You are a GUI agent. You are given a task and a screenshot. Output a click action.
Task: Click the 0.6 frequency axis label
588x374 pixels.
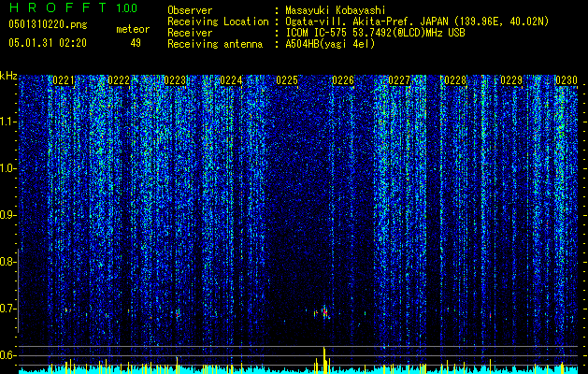coord(8,355)
